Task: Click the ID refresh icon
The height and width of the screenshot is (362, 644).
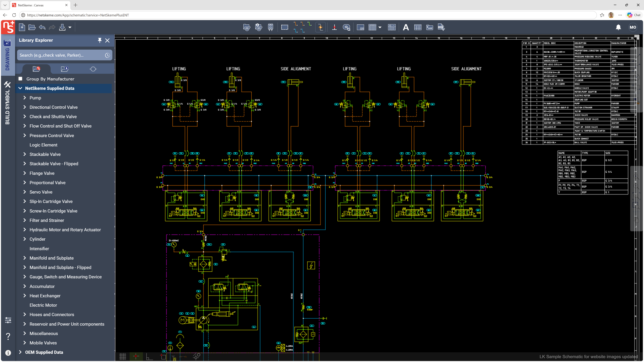Action: point(346,27)
